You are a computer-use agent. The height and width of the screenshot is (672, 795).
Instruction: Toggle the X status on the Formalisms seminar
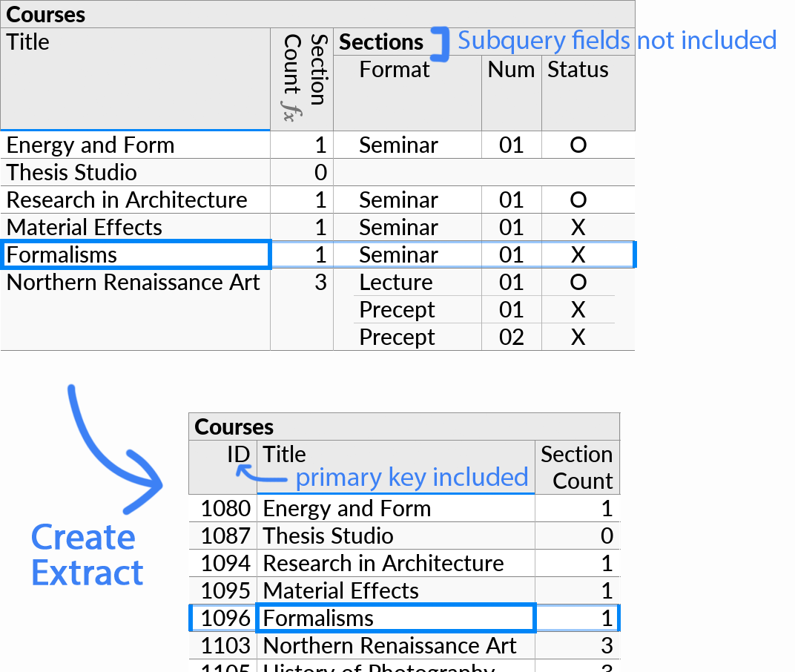coord(578,254)
